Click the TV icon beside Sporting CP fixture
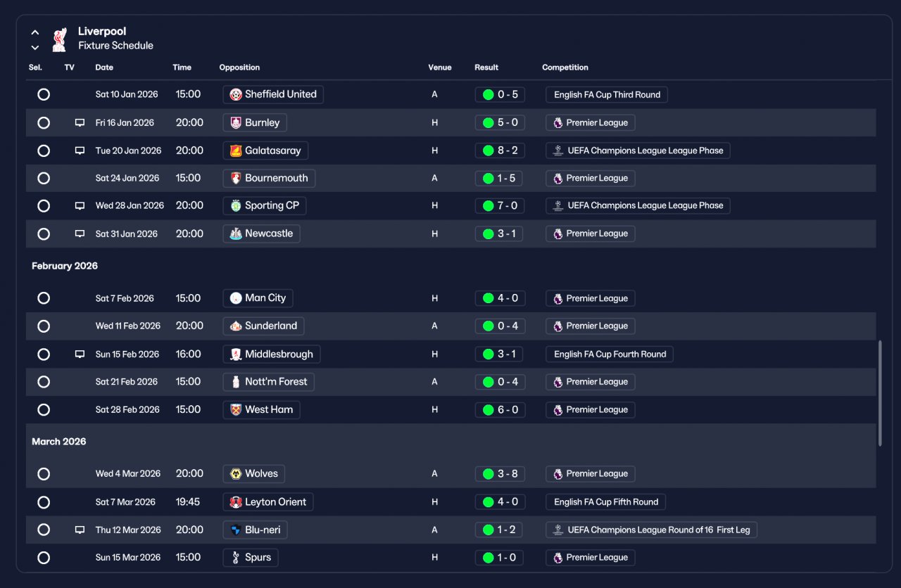The height and width of the screenshot is (588, 901). pyautogui.click(x=80, y=206)
